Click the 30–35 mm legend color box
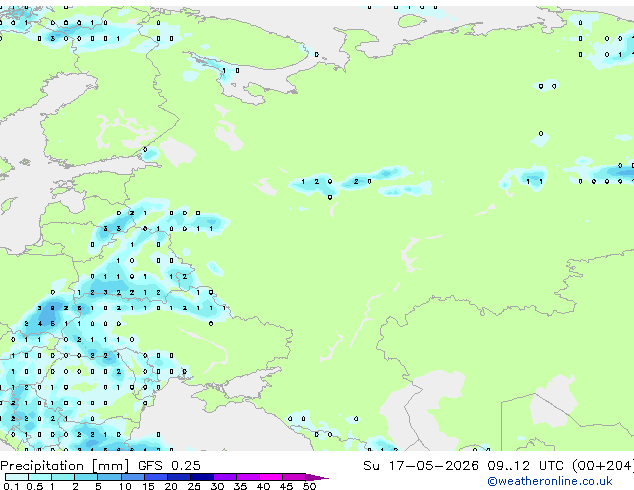The width and height of the screenshot is (634, 490). pyautogui.click(x=224, y=477)
